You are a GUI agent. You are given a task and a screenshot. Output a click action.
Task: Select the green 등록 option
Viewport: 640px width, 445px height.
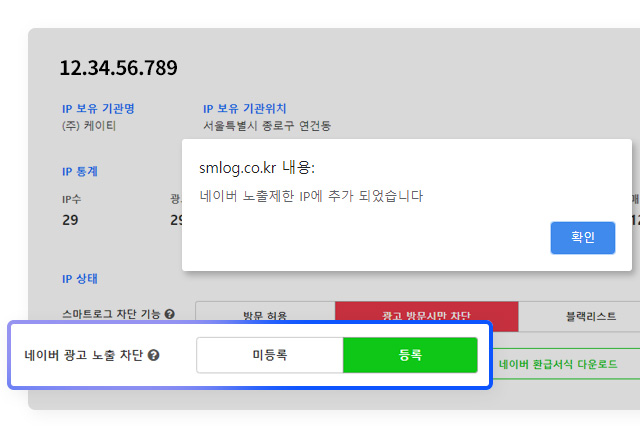pos(410,355)
